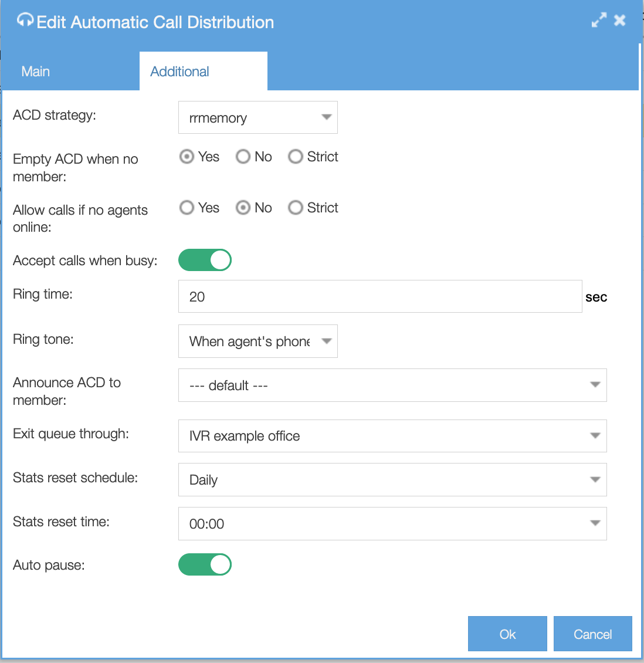Viewport: 644px width, 663px height.
Task: Close the Edit Automatic Call Distribution dialog
Action: (620, 19)
